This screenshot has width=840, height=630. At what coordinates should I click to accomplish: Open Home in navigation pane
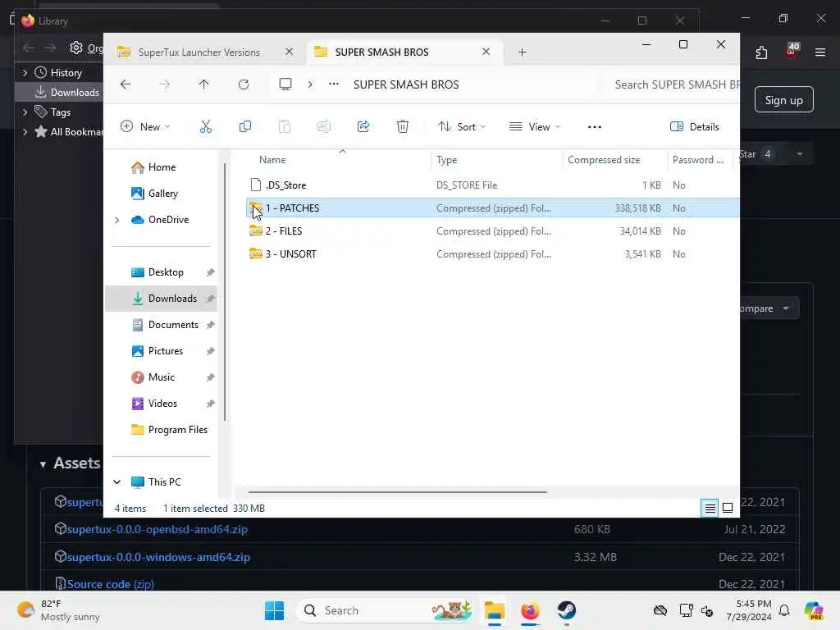pyautogui.click(x=161, y=167)
